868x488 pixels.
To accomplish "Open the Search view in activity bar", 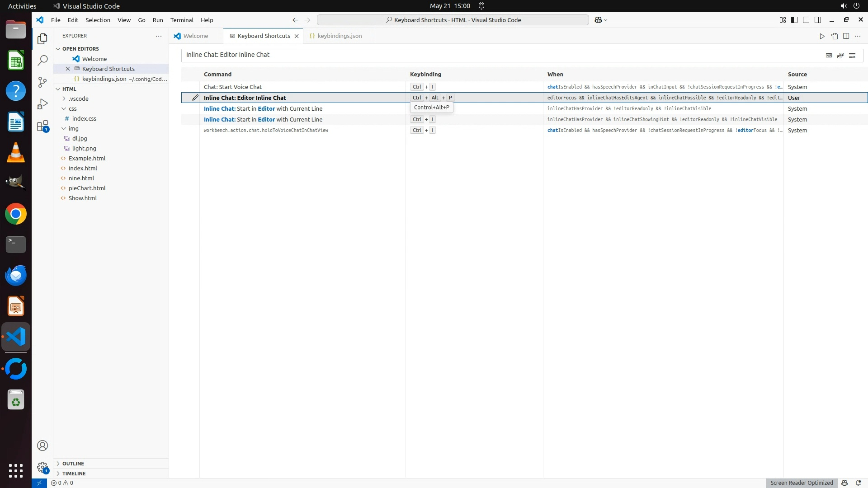I will pyautogui.click(x=42, y=60).
